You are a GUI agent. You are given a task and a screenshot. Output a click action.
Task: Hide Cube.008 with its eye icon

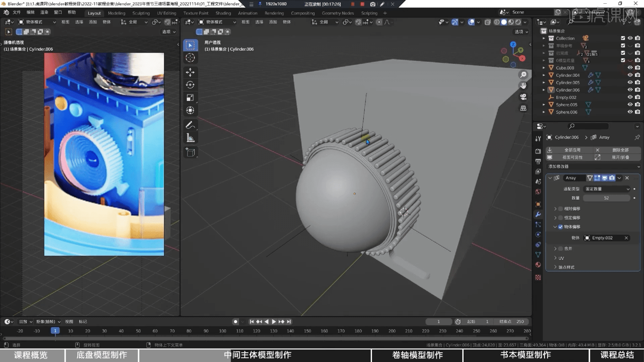[630, 68]
